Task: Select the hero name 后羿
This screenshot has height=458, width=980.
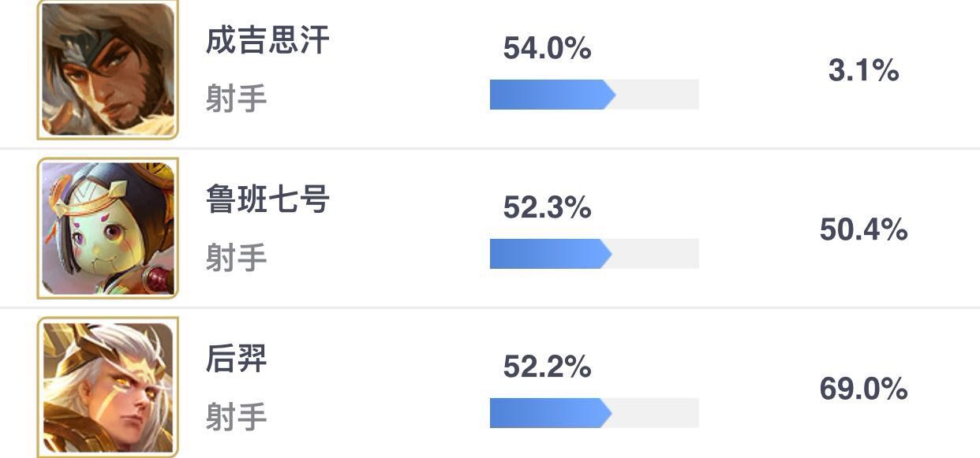Action: tap(237, 359)
